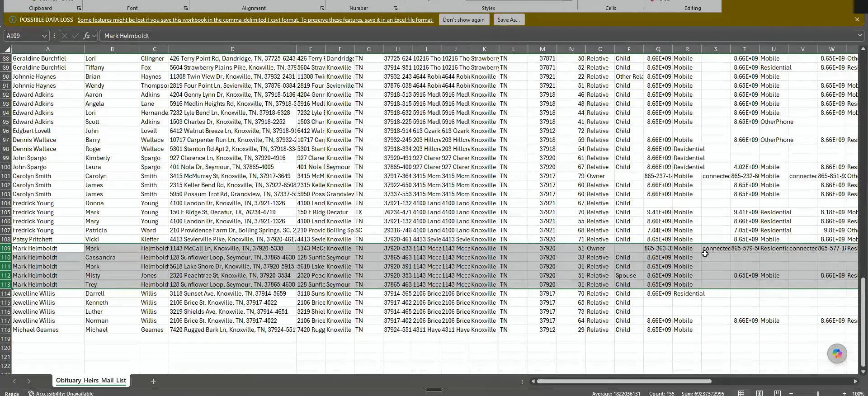Click vertical scrollbar up arrow
868x396 pixels.
point(863,49)
